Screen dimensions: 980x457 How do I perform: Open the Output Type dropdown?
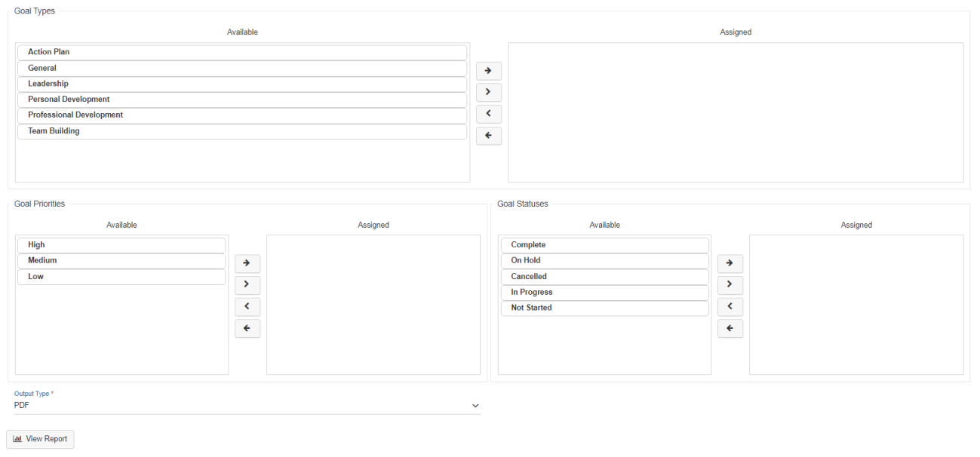pyautogui.click(x=247, y=406)
